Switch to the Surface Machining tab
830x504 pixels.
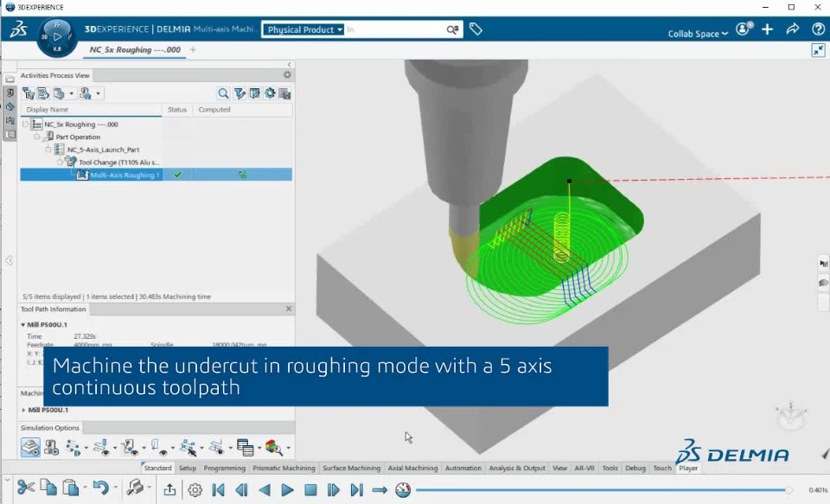coord(352,468)
